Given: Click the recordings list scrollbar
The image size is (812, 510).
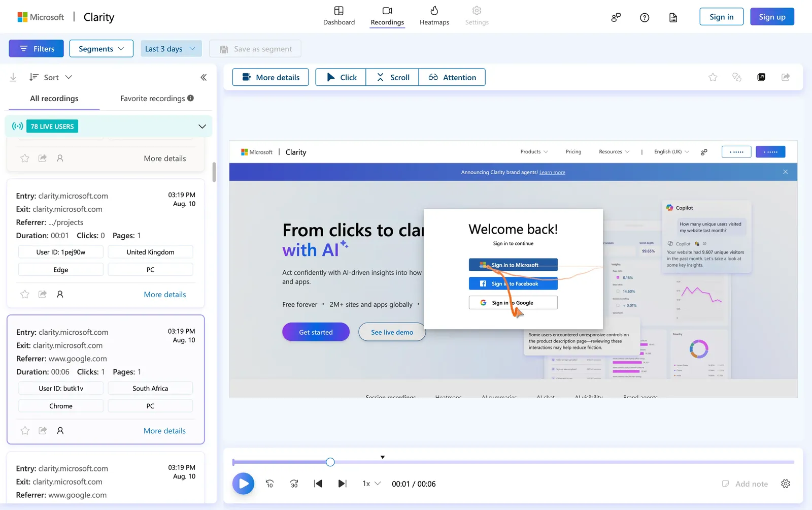Looking at the screenshot, I should tap(214, 172).
